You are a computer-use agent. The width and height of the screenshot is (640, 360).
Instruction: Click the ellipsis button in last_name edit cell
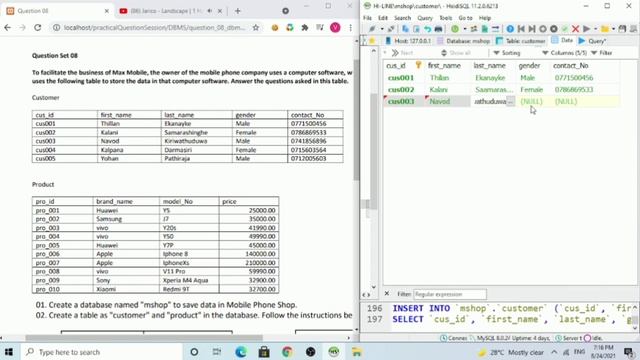pos(510,101)
